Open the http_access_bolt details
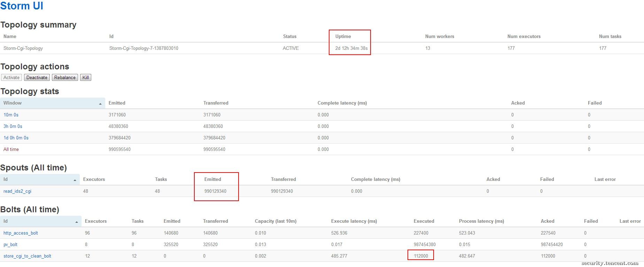The width and height of the screenshot is (644, 267). (21, 233)
